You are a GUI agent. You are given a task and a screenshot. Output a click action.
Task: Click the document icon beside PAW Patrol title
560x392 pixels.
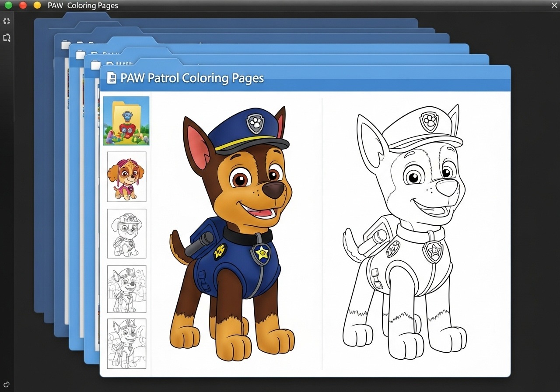click(111, 78)
